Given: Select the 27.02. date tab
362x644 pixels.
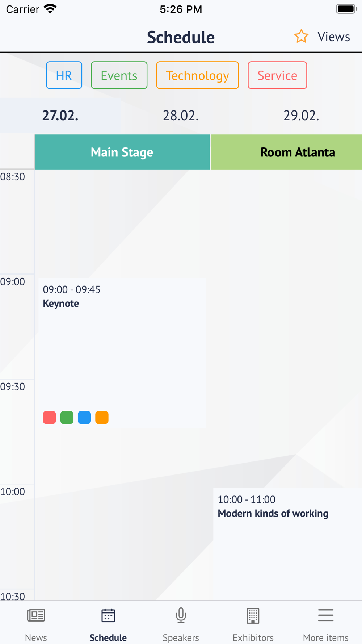Looking at the screenshot, I should (x=60, y=116).
